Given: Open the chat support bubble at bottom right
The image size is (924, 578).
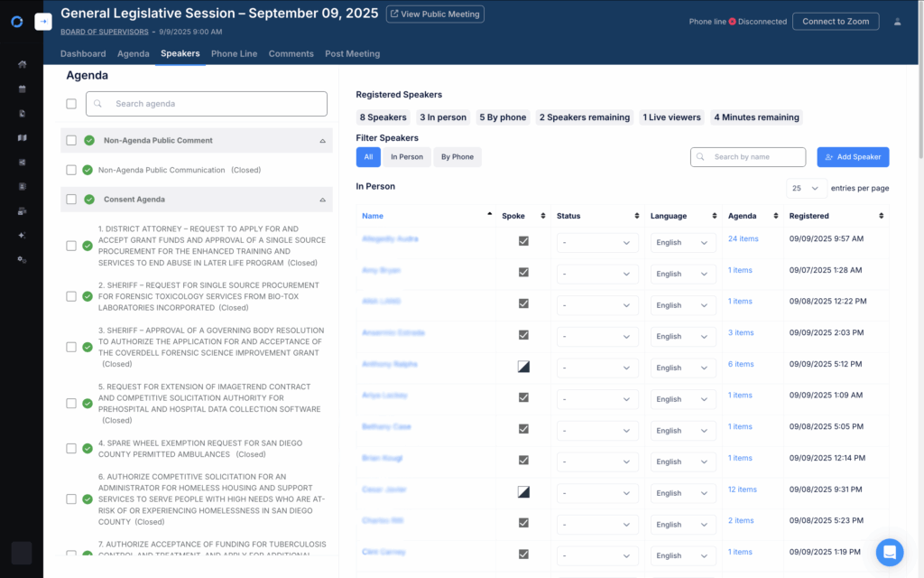Looking at the screenshot, I should [889, 552].
